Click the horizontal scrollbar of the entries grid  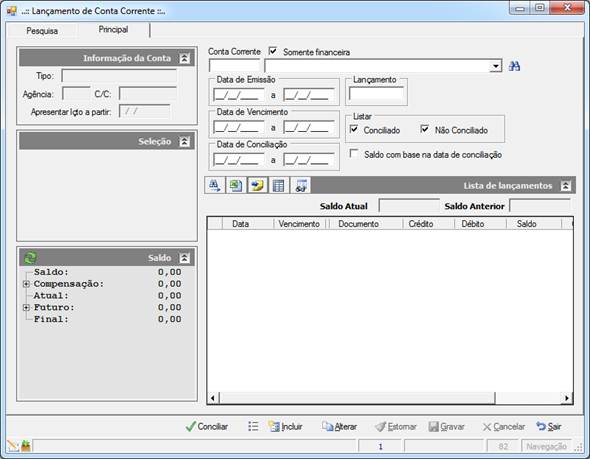coord(357,398)
